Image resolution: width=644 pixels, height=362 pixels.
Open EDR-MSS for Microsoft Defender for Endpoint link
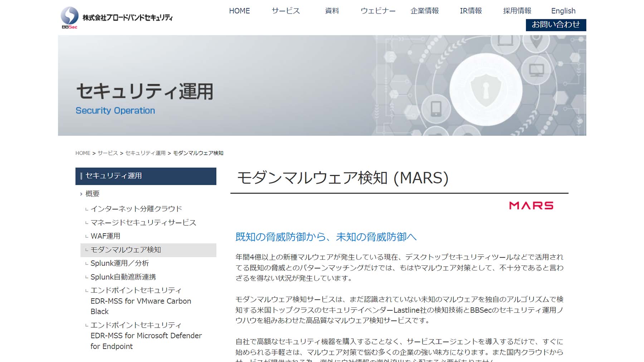146,336
